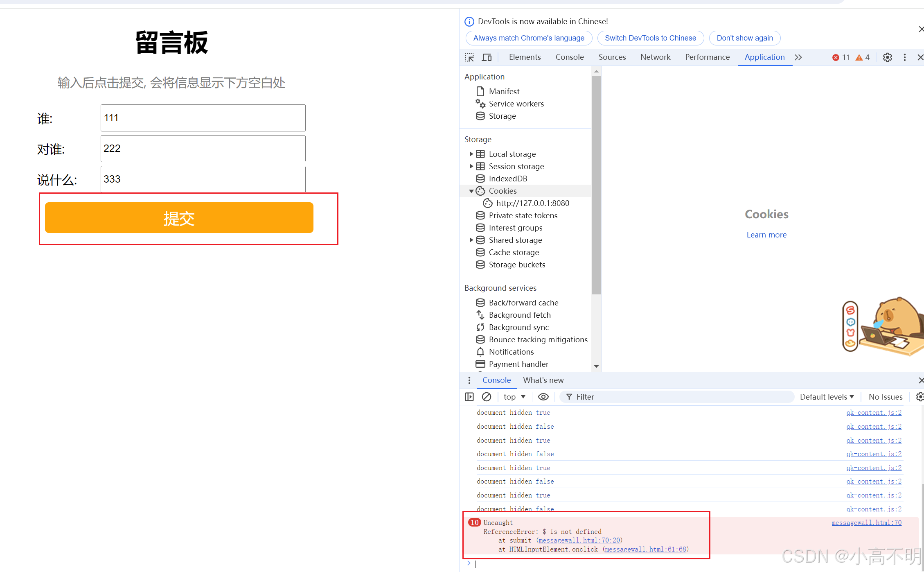Open the messagewall.html:61:68 stack trace link
Image resolution: width=924 pixels, height=572 pixels.
[645, 549]
